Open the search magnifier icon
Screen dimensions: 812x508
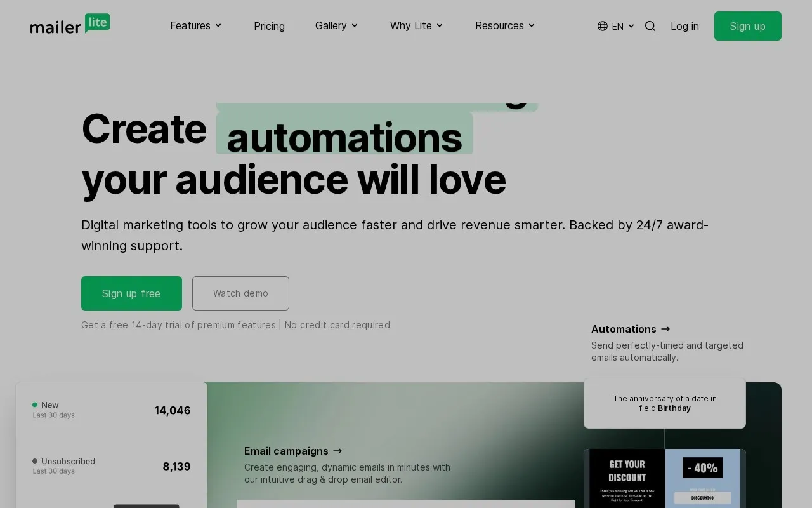(650, 26)
